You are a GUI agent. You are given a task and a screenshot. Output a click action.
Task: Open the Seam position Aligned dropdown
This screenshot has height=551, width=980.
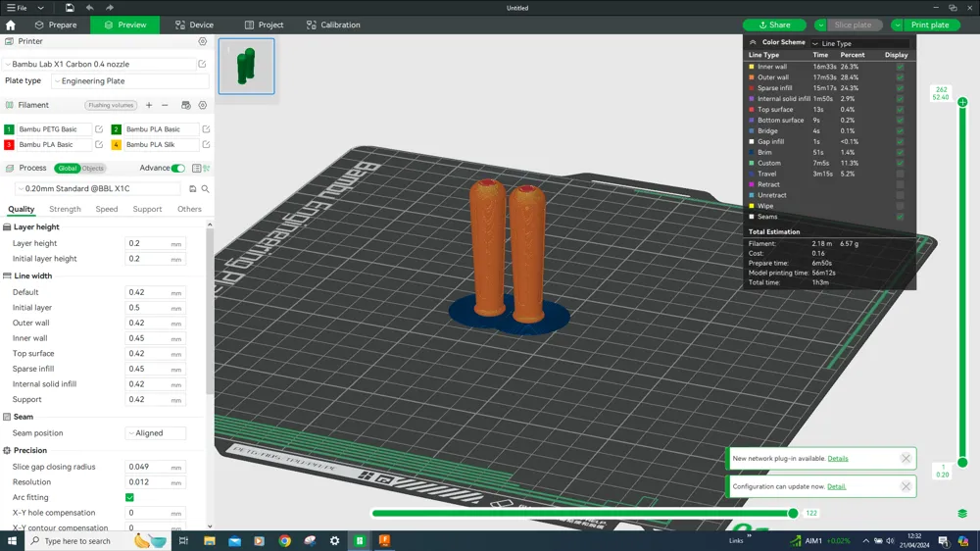[156, 433]
